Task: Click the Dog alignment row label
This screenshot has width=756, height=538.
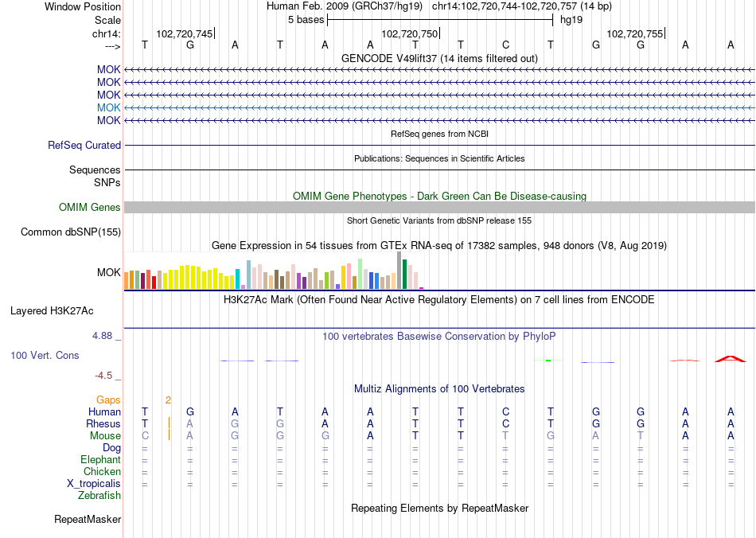Action: pos(111,448)
